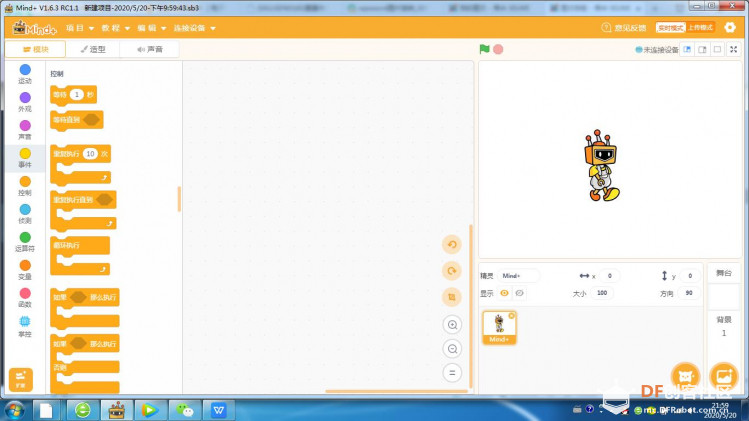
Task: Open the WPS Writer taskbar icon
Action: [x=219, y=410]
